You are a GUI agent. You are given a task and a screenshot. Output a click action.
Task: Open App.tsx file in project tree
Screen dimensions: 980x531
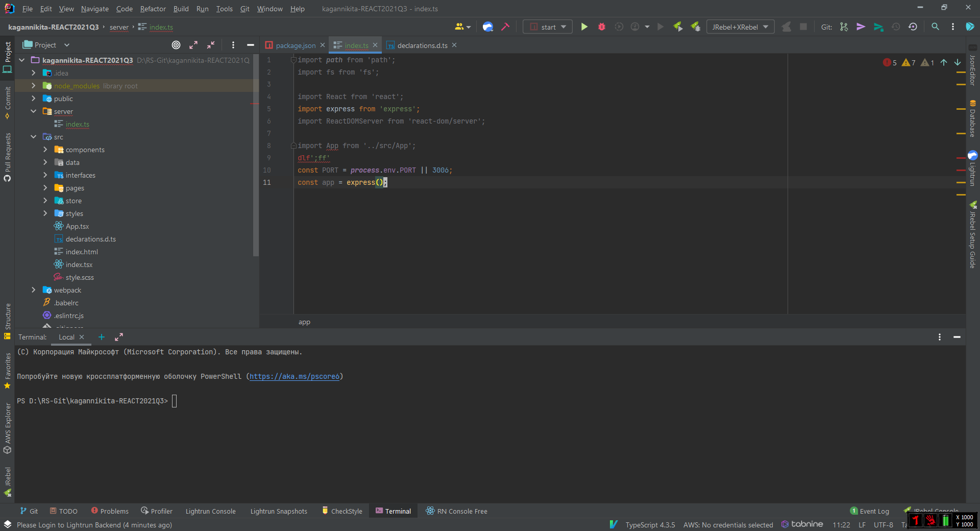77,226
